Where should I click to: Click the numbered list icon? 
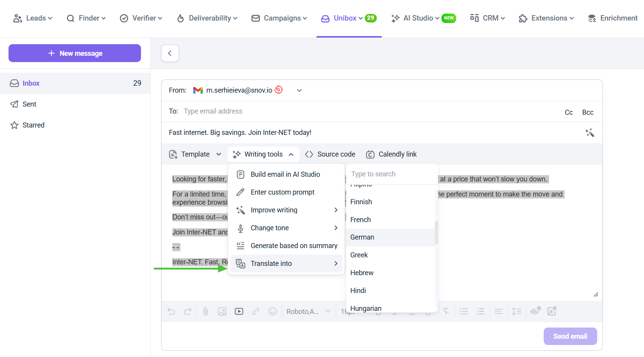[x=481, y=311]
